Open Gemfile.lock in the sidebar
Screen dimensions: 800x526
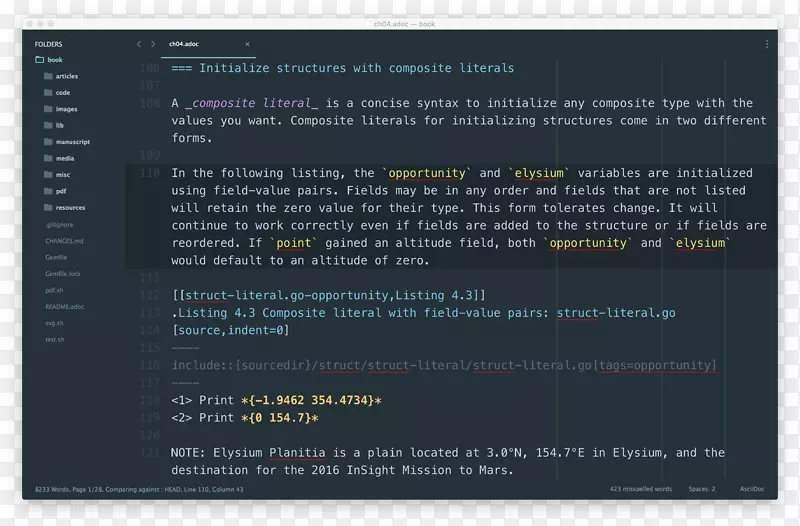pos(63,273)
